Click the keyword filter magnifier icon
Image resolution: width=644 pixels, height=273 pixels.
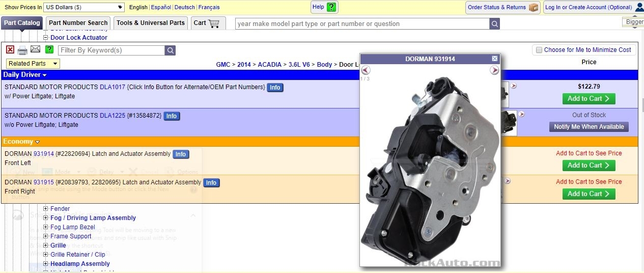click(x=171, y=50)
